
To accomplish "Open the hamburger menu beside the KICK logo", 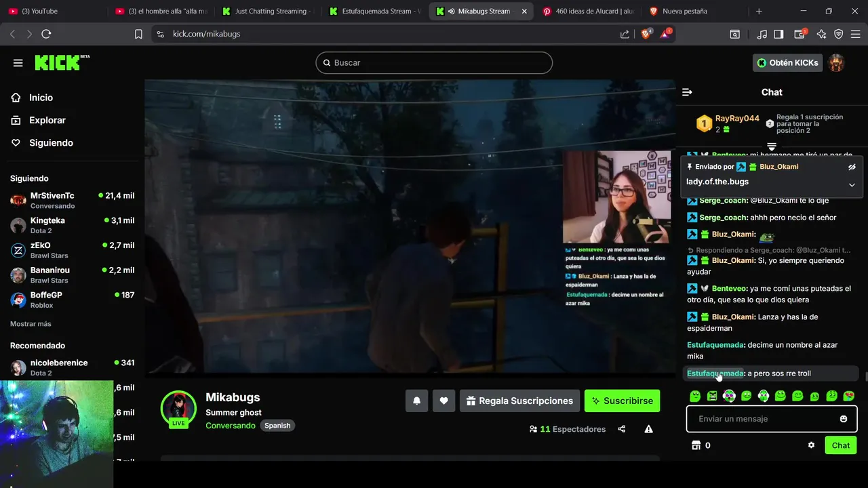I will (x=18, y=63).
